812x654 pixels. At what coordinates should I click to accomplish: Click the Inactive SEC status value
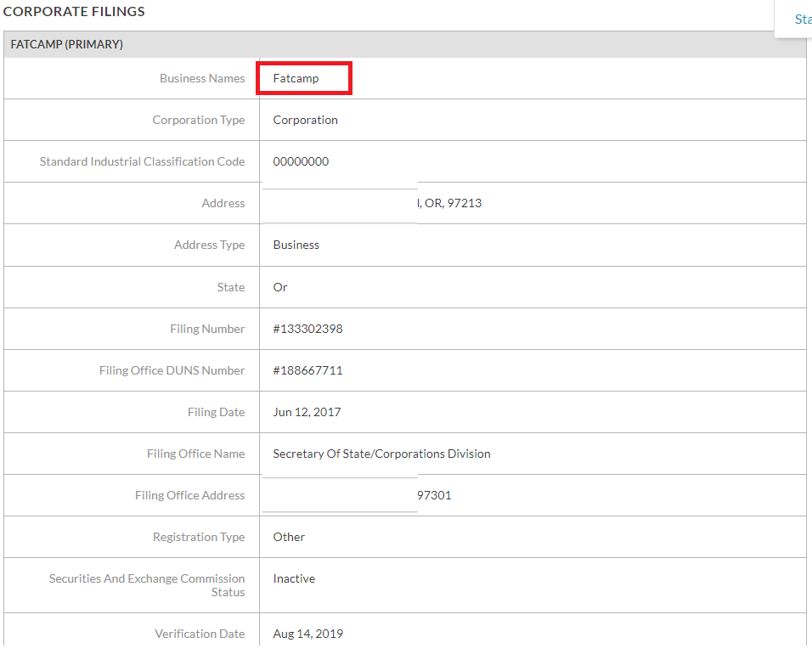click(294, 578)
